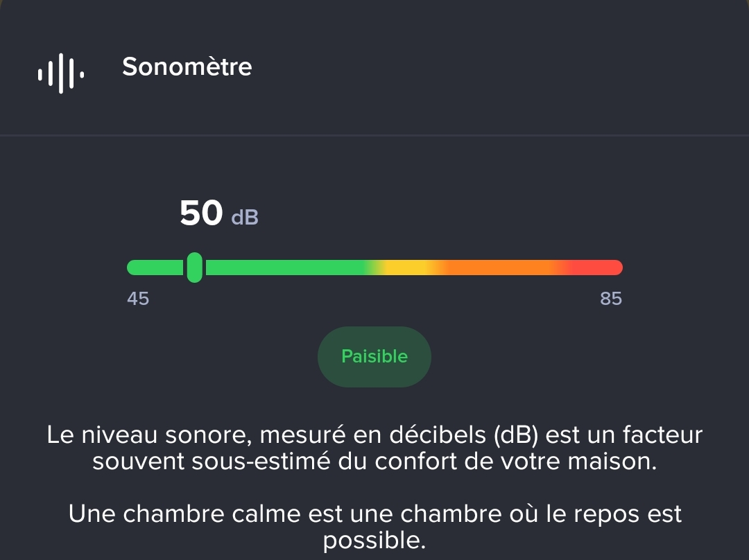Tap the divider line below the header

[x=374, y=135]
